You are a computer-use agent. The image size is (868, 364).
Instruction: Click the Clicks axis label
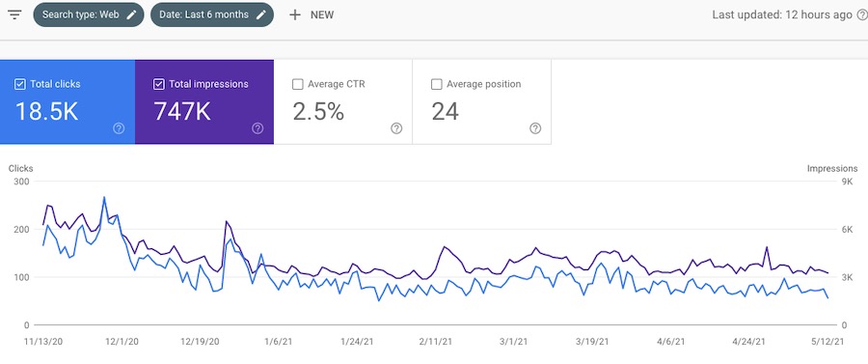pos(20,168)
